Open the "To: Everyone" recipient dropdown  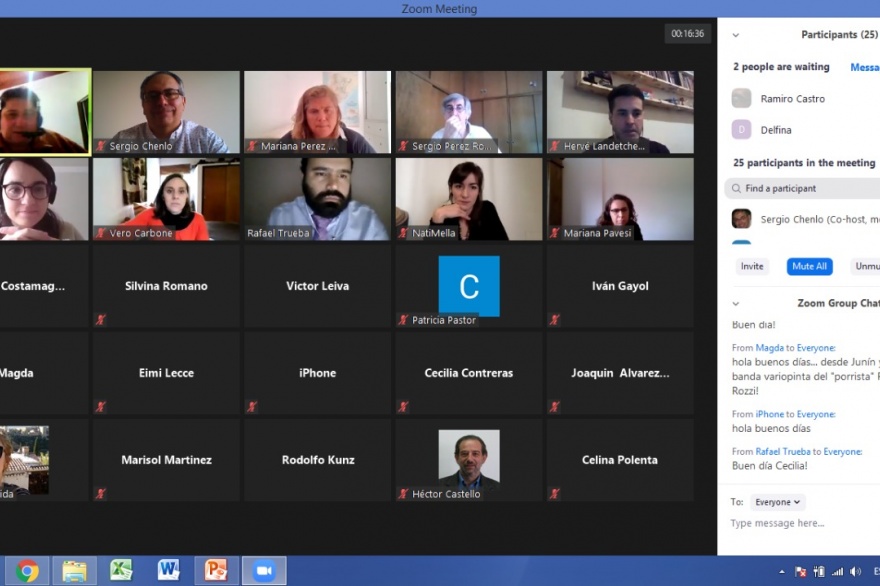[x=777, y=502]
